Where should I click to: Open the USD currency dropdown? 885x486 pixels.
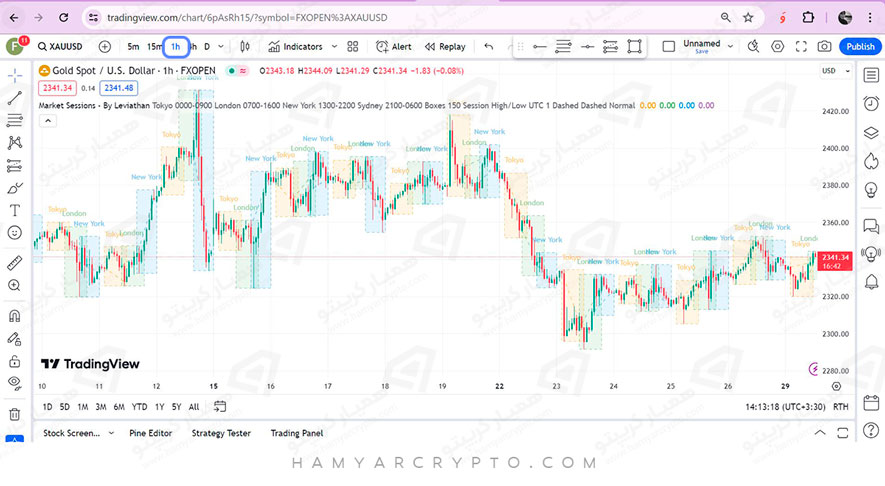(836, 71)
